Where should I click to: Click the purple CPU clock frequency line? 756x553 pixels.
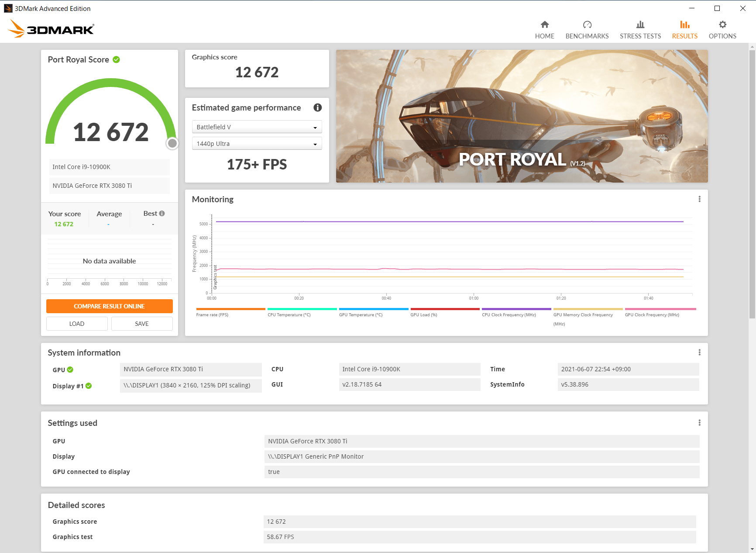click(x=450, y=221)
